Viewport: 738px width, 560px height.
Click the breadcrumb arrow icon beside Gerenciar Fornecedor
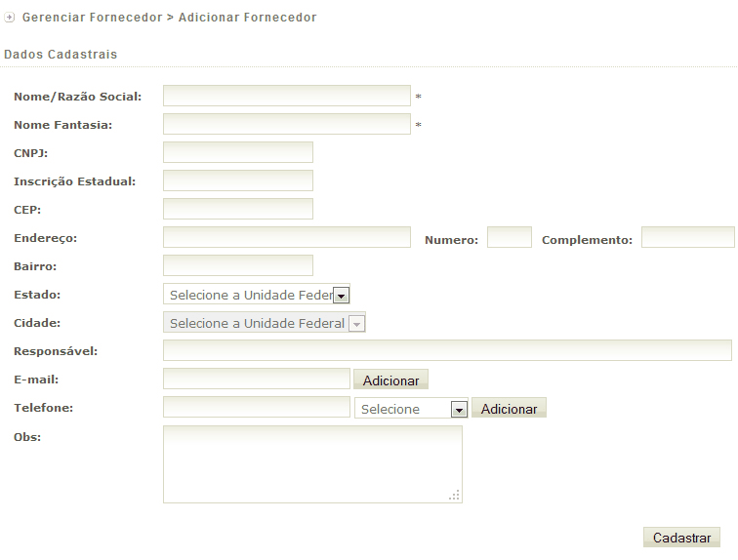[x=10, y=18]
